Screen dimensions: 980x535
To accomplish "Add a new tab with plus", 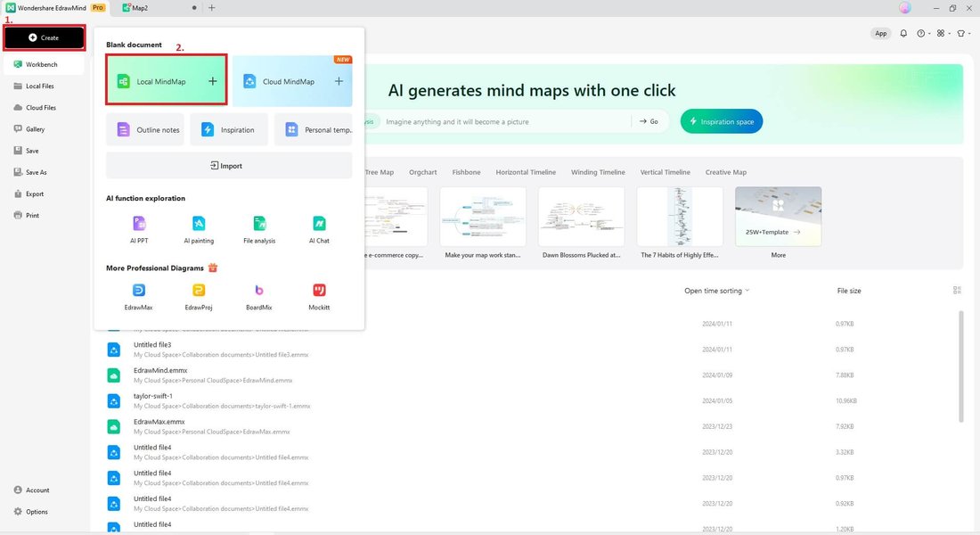I will point(211,8).
